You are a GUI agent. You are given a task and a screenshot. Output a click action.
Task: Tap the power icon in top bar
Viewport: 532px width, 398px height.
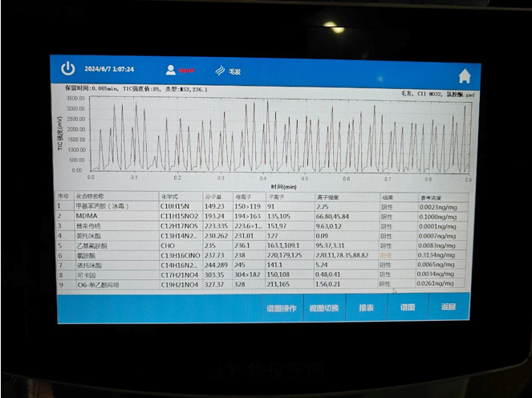coord(69,69)
